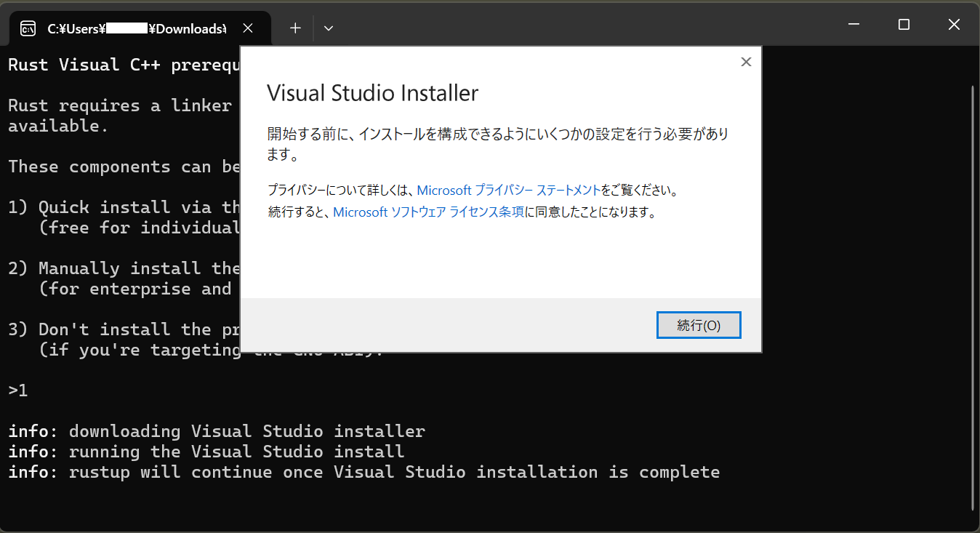Open the Microsoft ソフトウェア ライセンス条項 link
The height and width of the screenshot is (533, 980).
429,213
